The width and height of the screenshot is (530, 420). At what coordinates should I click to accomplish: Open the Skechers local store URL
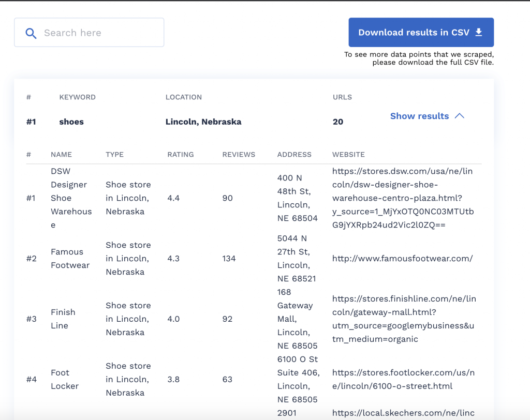404,413
